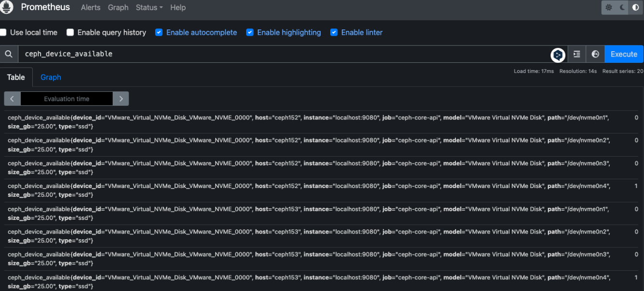Click the Prometheus flame logo

[x=6, y=7]
